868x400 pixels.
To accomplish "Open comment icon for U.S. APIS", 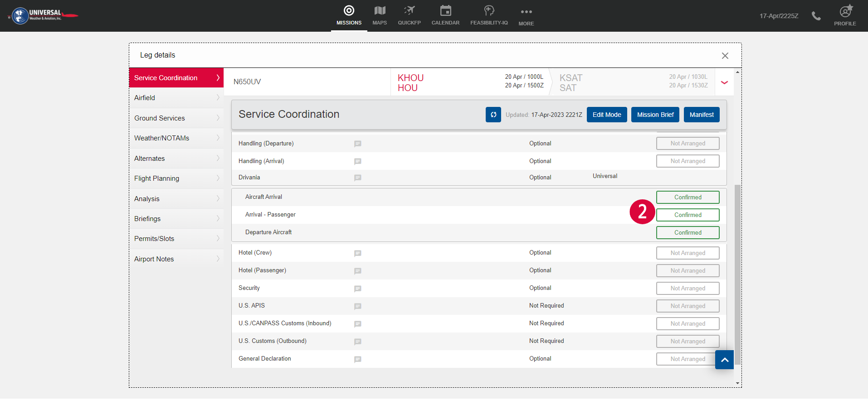I will [x=357, y=306].
